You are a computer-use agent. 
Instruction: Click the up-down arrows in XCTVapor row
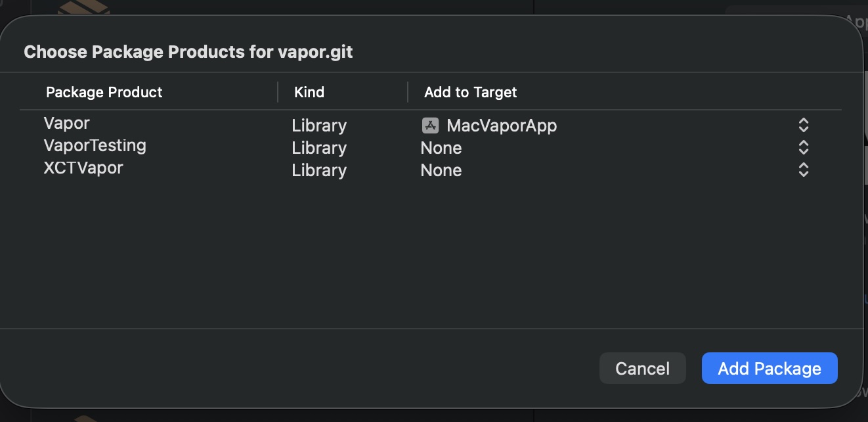(x=803, y=170)
